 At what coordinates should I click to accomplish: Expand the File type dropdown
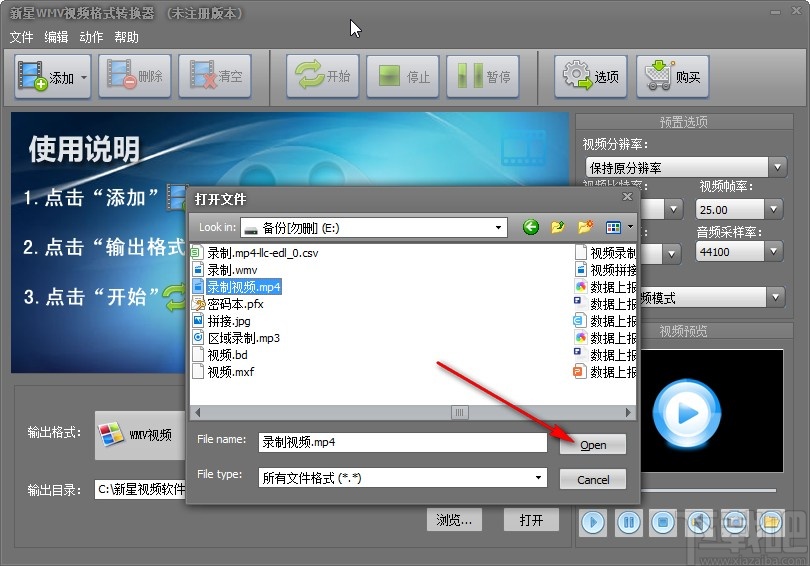(x=538, y=478)
